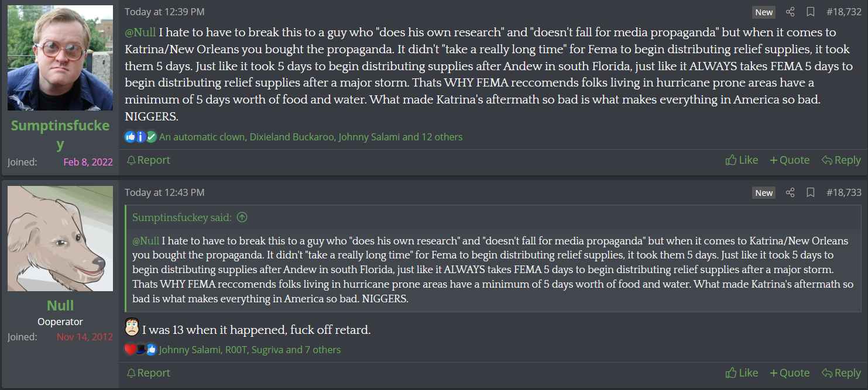Image resolution: width=868 pixels, height=390 pixels.
Task: Click the 'Today at 12:43 PM' timestamp
Action: 164,192
